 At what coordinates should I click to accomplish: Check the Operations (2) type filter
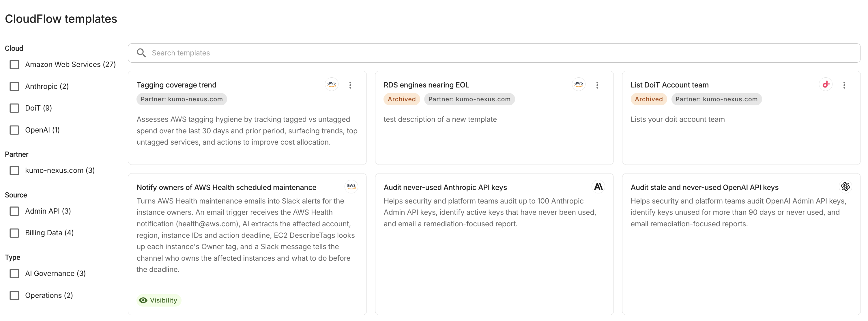14,295
